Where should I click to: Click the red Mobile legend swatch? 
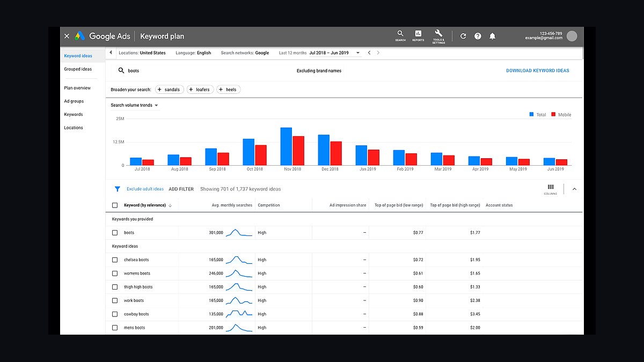(553, 115)
